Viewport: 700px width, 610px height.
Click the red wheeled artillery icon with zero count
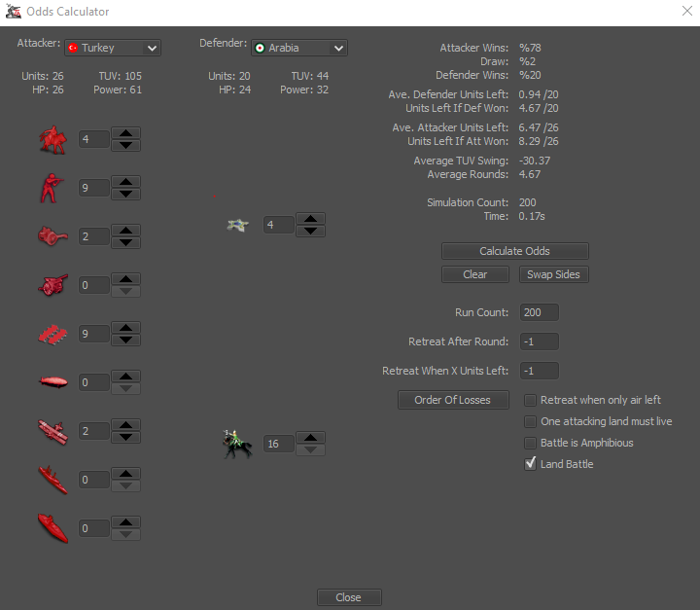click(52, 285)
